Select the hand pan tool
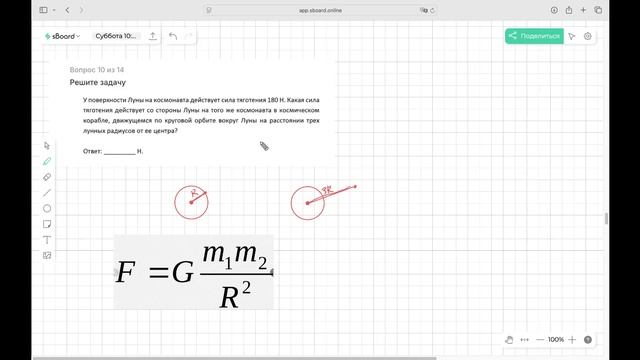Image resolution: width=640 pixels, height=360 pixels. [x=509, y=340]
